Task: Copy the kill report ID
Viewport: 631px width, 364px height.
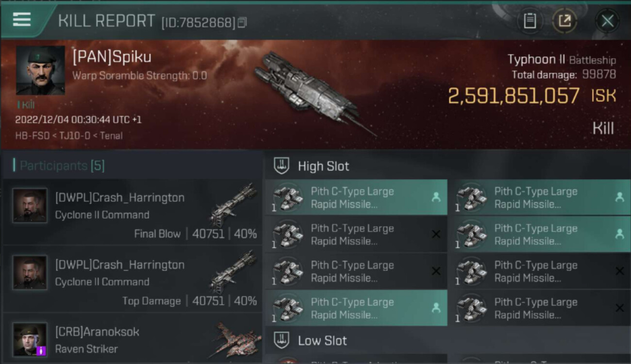Action: click(x=242, y=22)
